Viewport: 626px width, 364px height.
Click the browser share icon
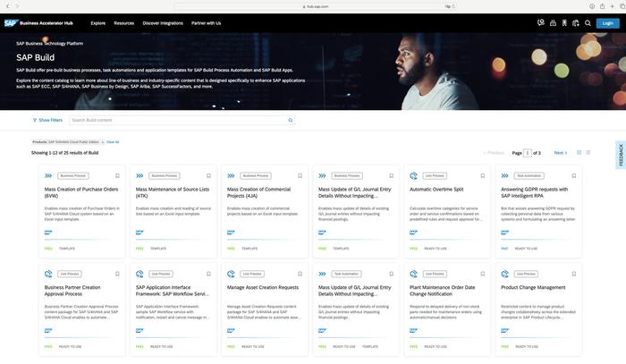[x=602, y=6]
